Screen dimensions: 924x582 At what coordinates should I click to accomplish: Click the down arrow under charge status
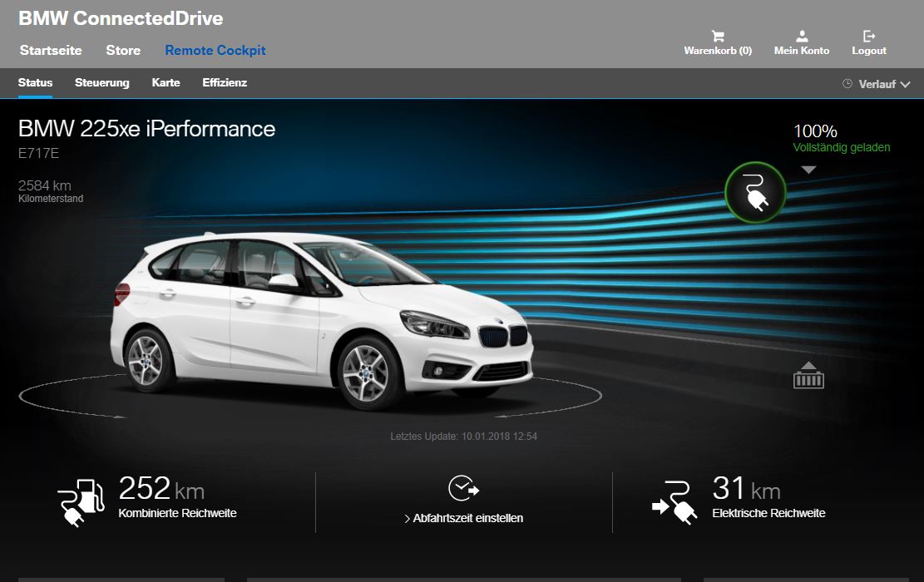[x=808, y=170]
